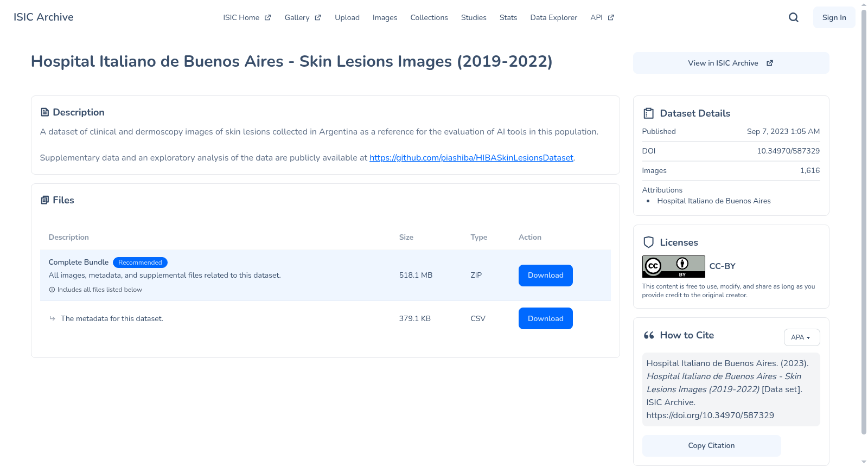868x467 pixels.
Task: Click the Images count 1,616
Action: click(810, 170)
